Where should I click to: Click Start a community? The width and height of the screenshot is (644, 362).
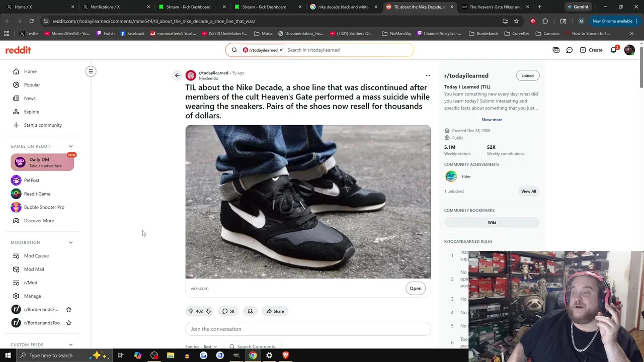coord(43,125)
